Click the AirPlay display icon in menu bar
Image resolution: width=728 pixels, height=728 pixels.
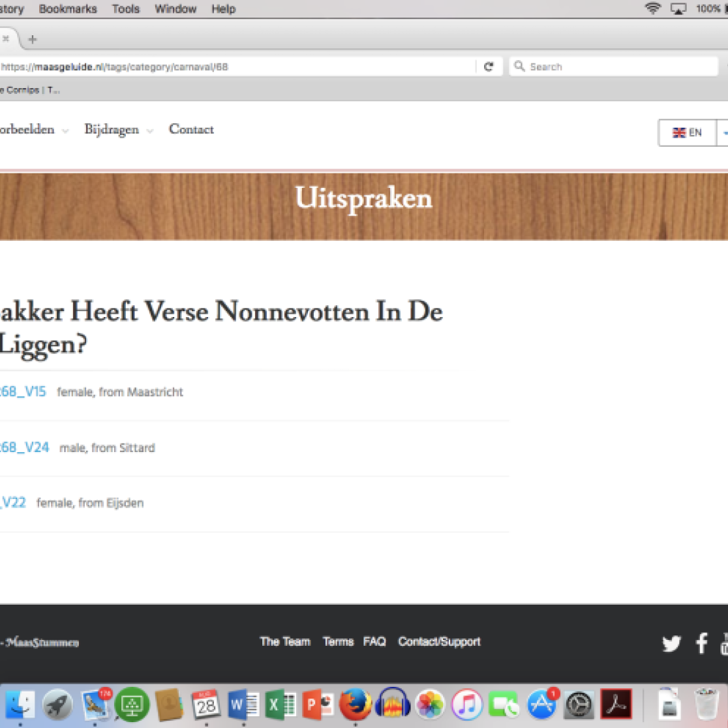click(678, 9)
